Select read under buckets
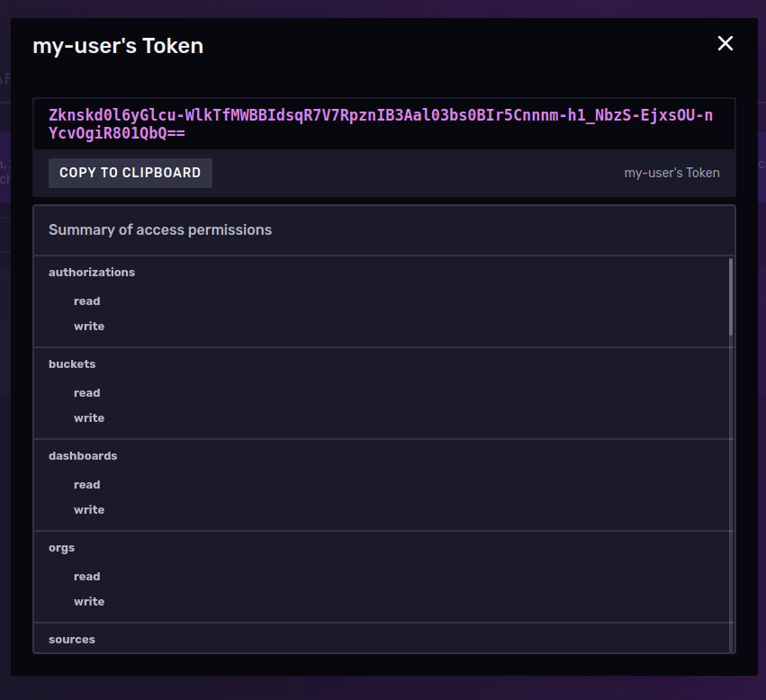Viewport: 766px width, 700px height. click(87, 393)
